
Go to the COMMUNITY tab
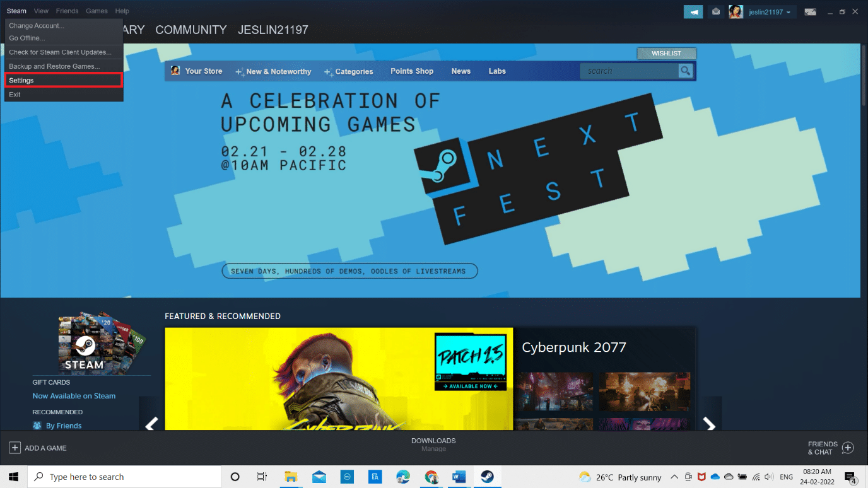coord(191,30)
